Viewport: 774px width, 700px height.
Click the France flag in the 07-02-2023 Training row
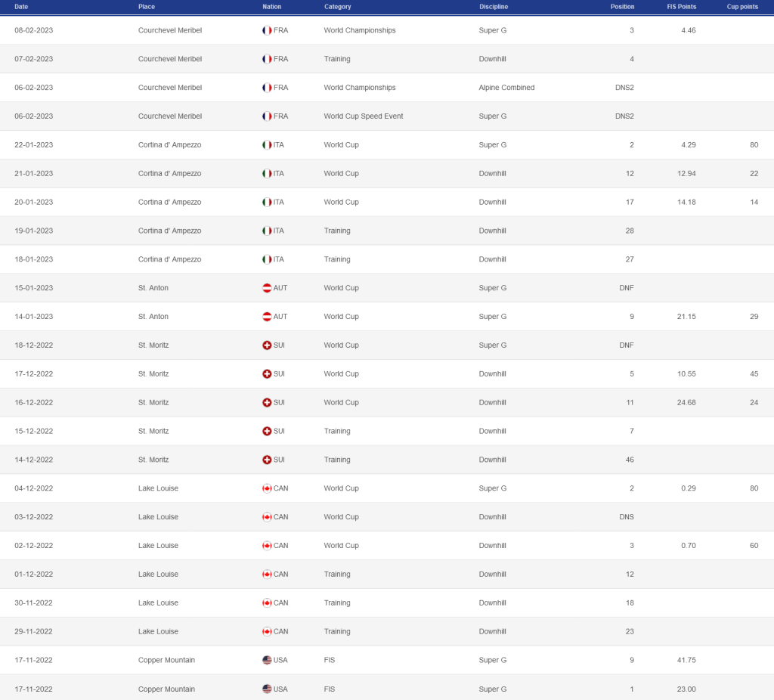(267, 59)
